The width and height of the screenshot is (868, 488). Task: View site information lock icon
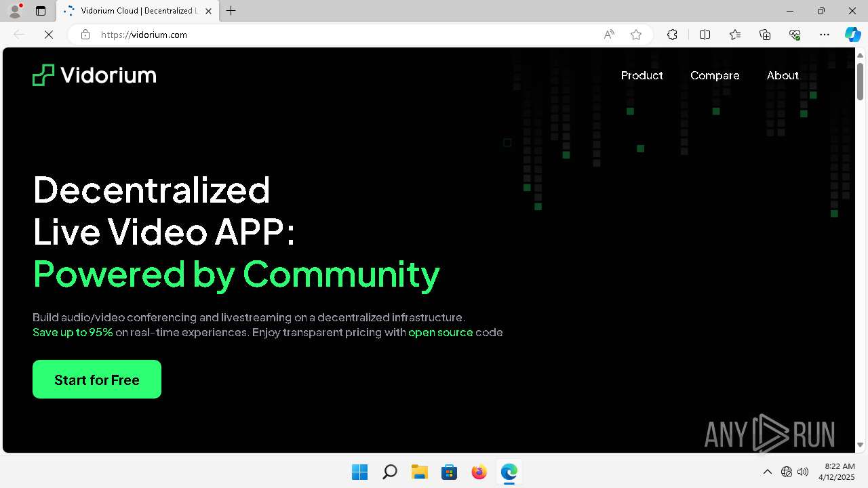point(85,35)
